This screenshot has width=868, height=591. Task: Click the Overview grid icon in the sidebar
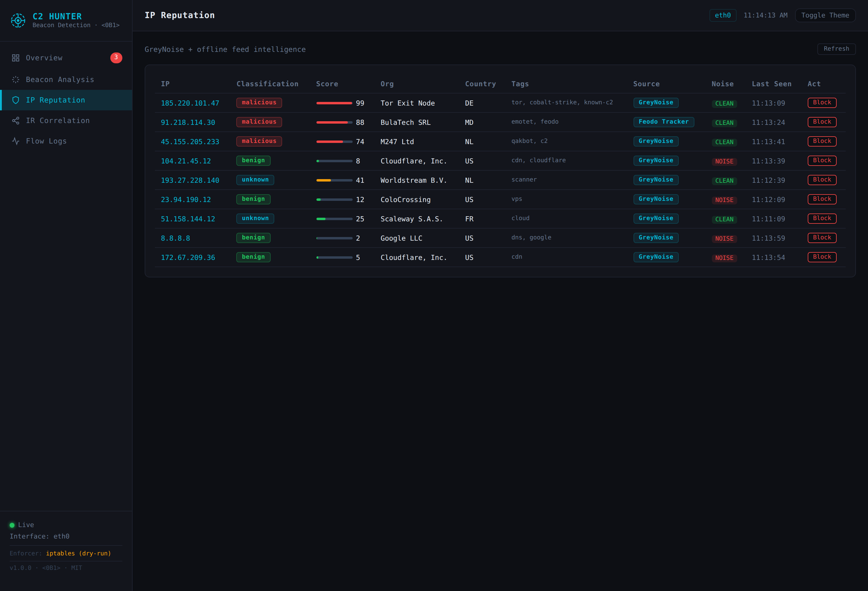[x=16, y=58]
